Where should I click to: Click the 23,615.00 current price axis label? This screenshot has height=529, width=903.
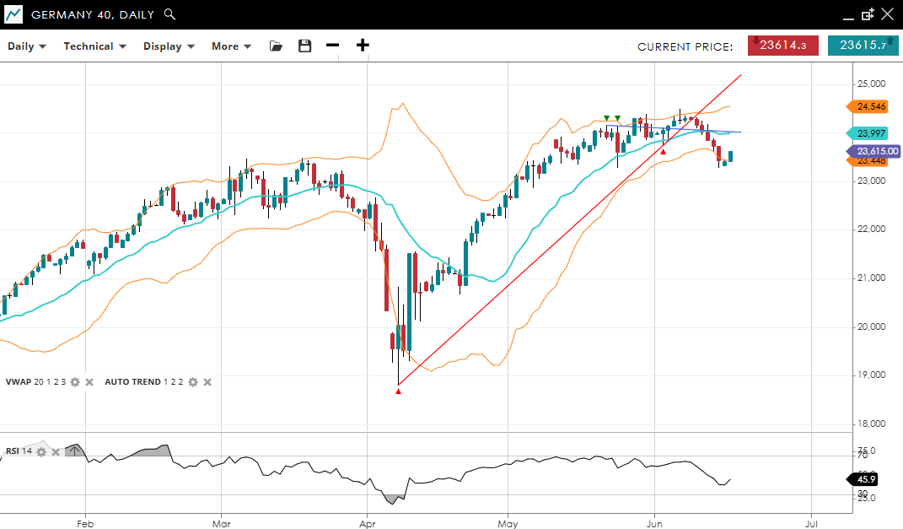(x=877, y=151)
